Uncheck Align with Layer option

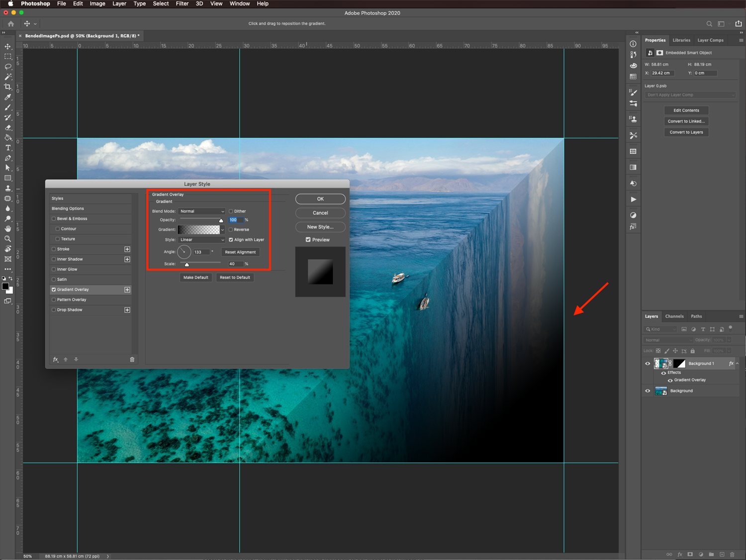click(231, 240)
